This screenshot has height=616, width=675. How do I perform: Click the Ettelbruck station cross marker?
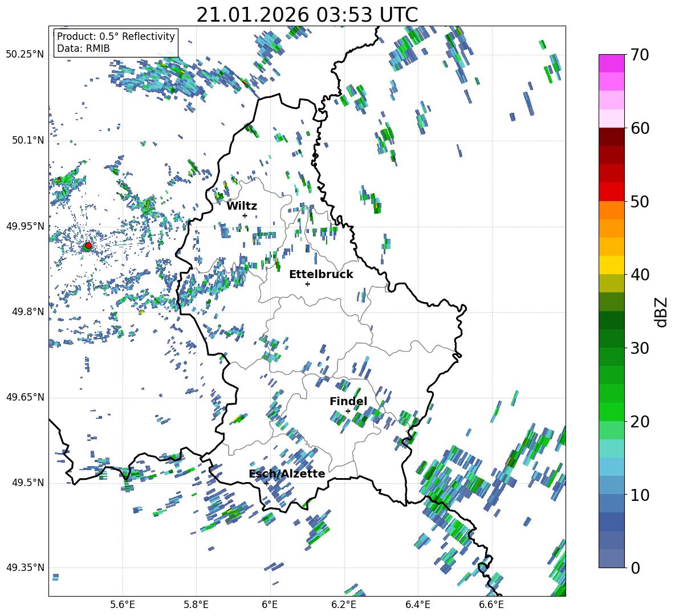(x=307, y=284)
